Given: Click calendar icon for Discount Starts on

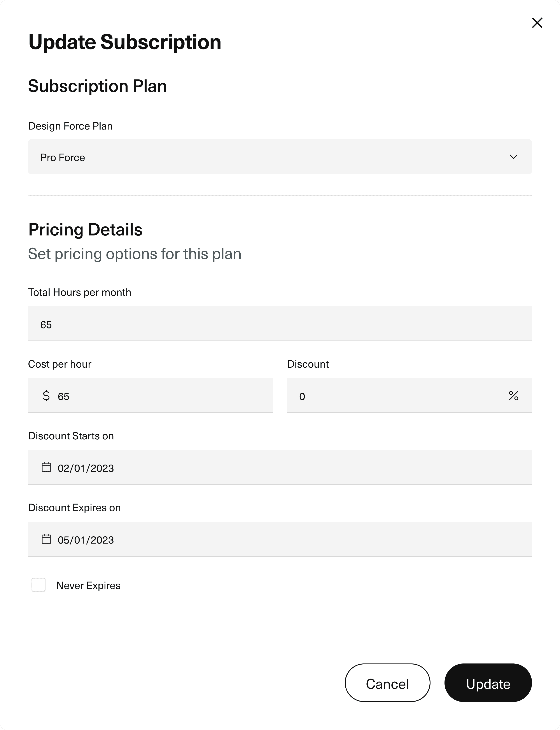Looking at the screenshot, I should [x=46, y=467].
